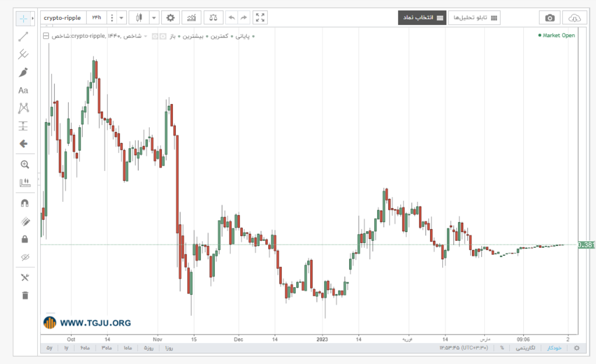596x364 pixels.
Task: Open the indicators chart icon
Action: (192, 17)
